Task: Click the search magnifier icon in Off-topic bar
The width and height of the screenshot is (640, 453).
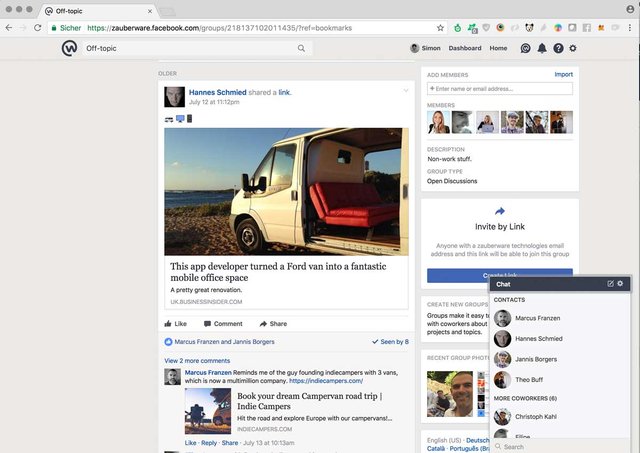Action: pyautogui.click(x=301, y=48)
